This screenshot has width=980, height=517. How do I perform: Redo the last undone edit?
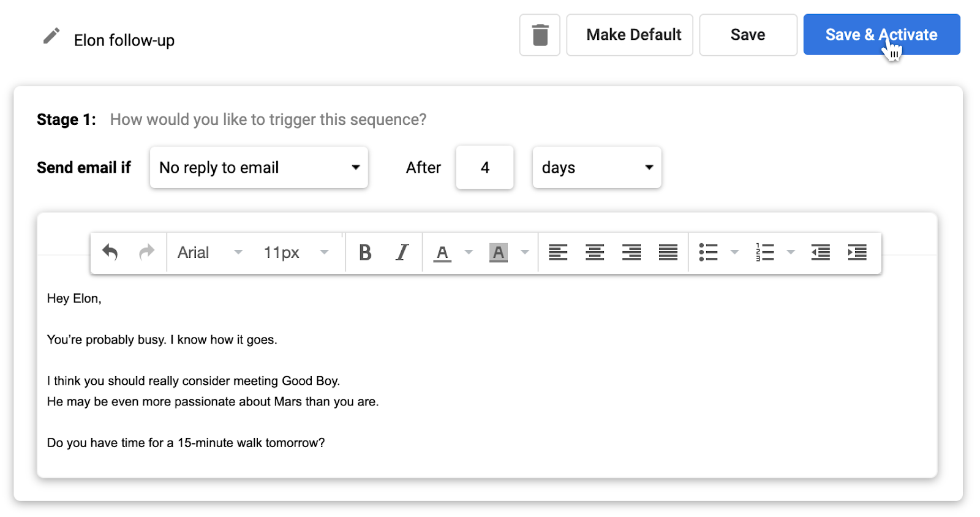tap(146, 252)
